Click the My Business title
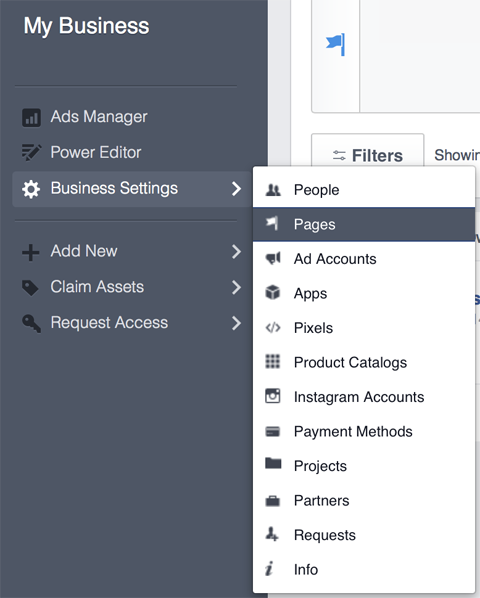 (87, 26)
